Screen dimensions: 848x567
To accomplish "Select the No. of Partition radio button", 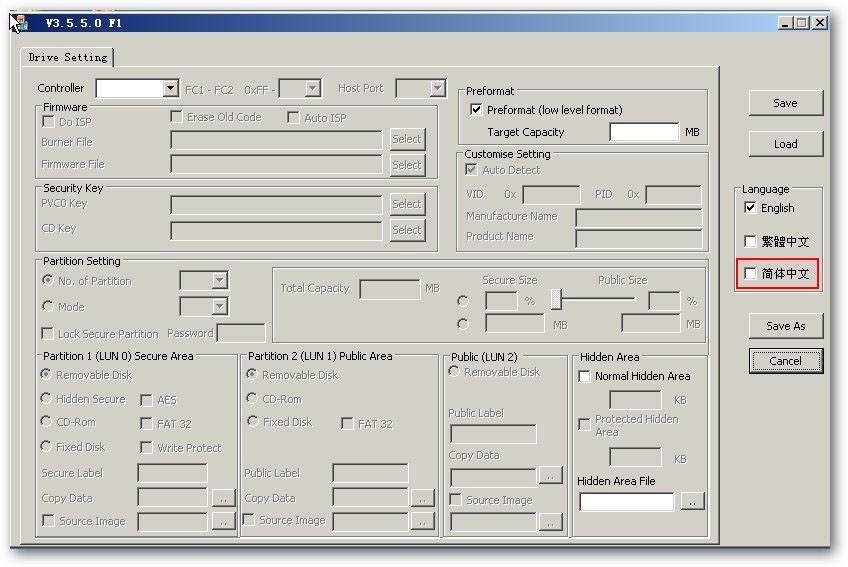I will pos(48,280).
